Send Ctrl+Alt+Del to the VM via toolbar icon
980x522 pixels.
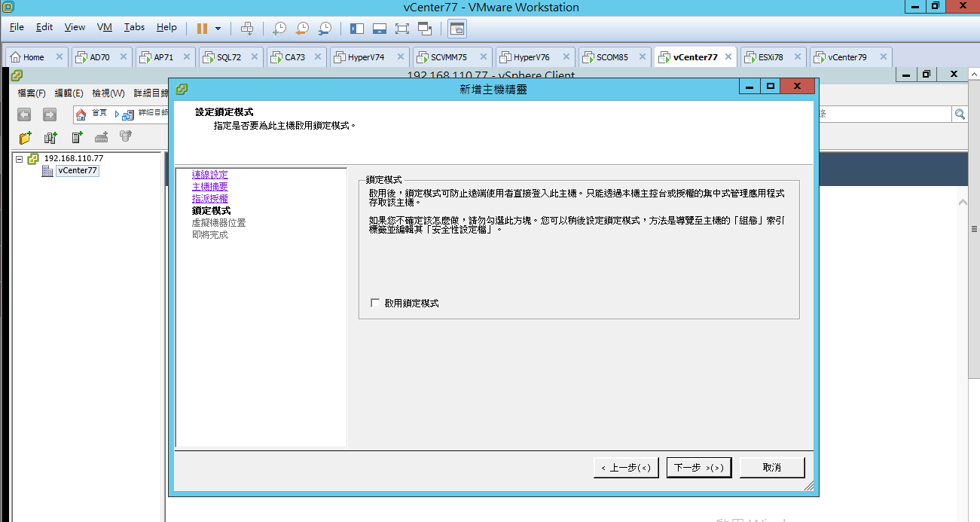pyautogui.click(x=247, y=28)
